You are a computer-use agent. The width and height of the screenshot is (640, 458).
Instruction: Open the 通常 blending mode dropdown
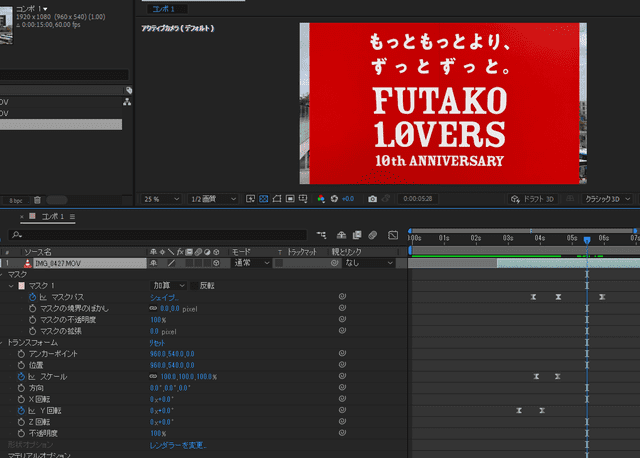pyautogui.click(x=251, y=263)
